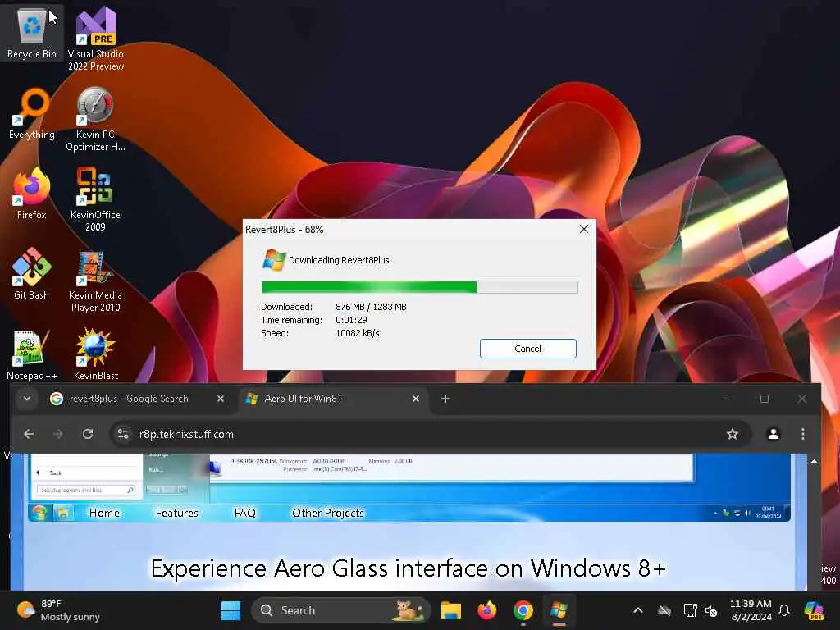Show hidden system tray icons

(x=638, y=610)
